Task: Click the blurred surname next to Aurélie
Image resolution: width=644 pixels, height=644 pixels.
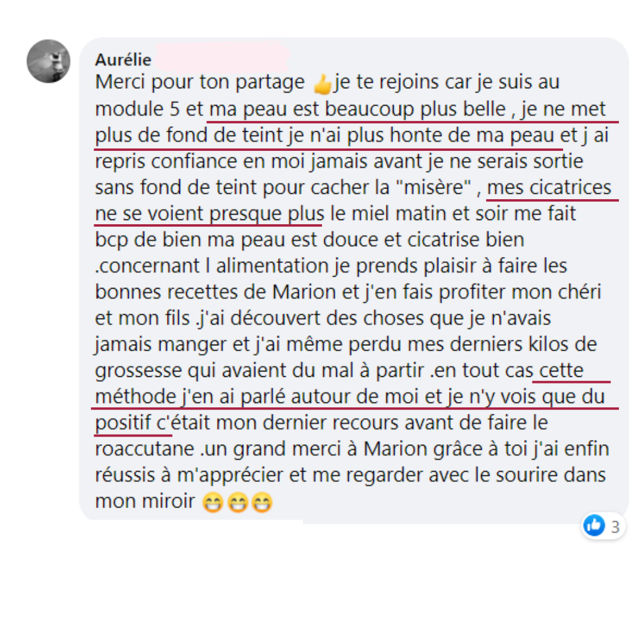Action: coord(222,57)
